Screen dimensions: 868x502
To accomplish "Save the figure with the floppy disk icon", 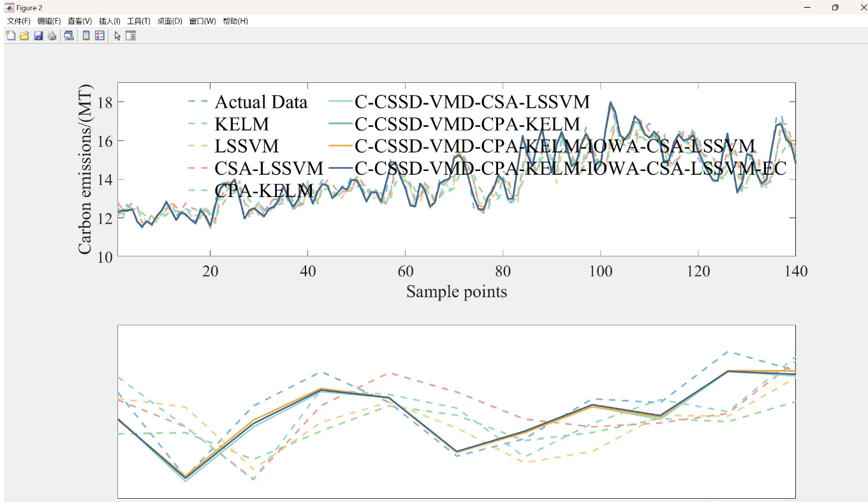I will (x=38, y=36).
